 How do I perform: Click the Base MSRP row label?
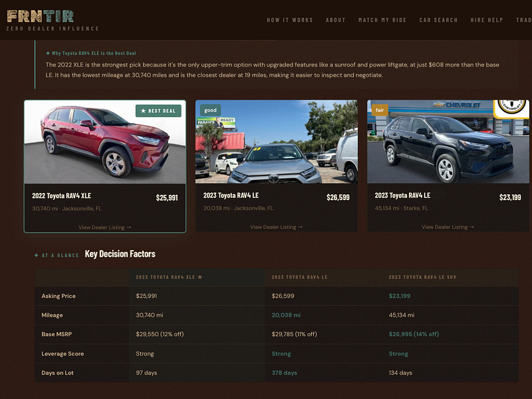point(57,334)
